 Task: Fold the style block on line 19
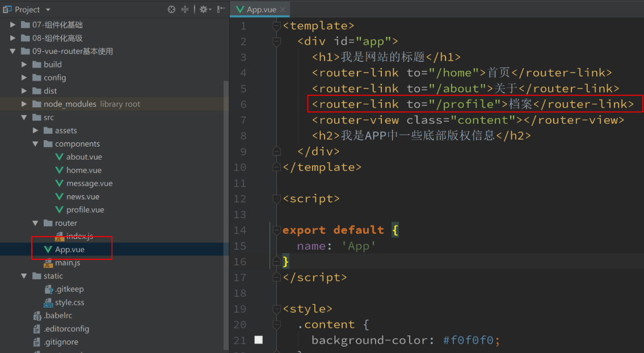pyautogui.click(x=276, y=309)
